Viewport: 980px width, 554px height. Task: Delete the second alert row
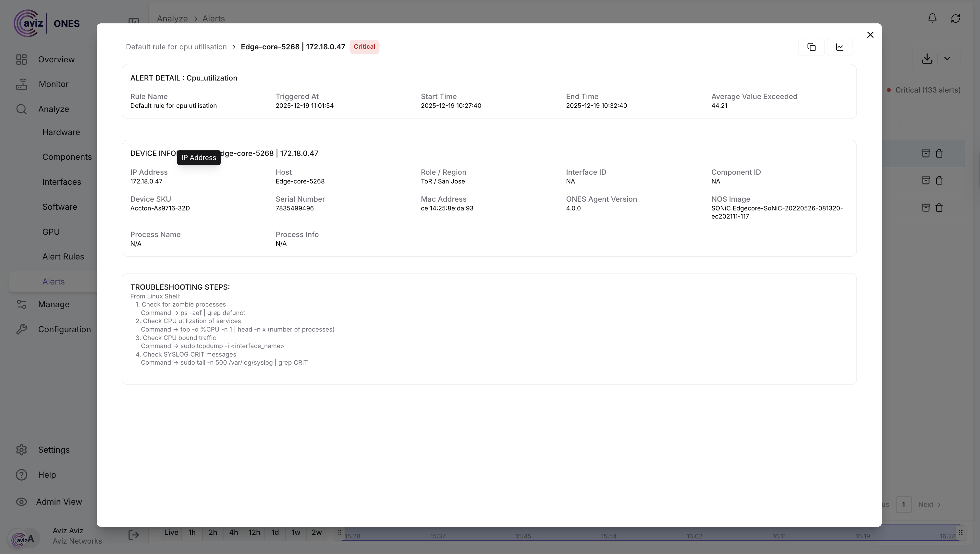click(x=939, y=181)
